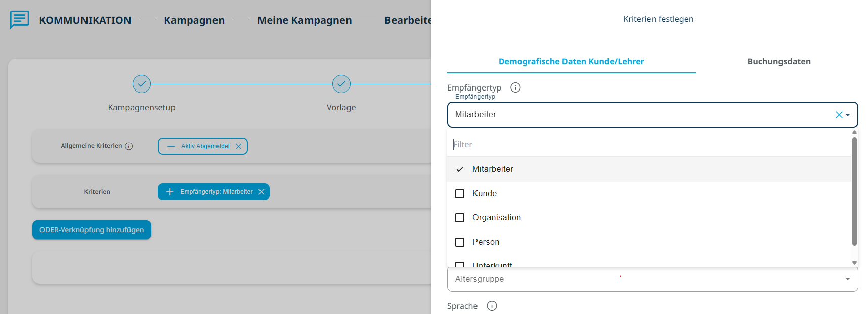Switch to the Buchungsdaten tab
The image size is (868, 314).
click(778, 61)
